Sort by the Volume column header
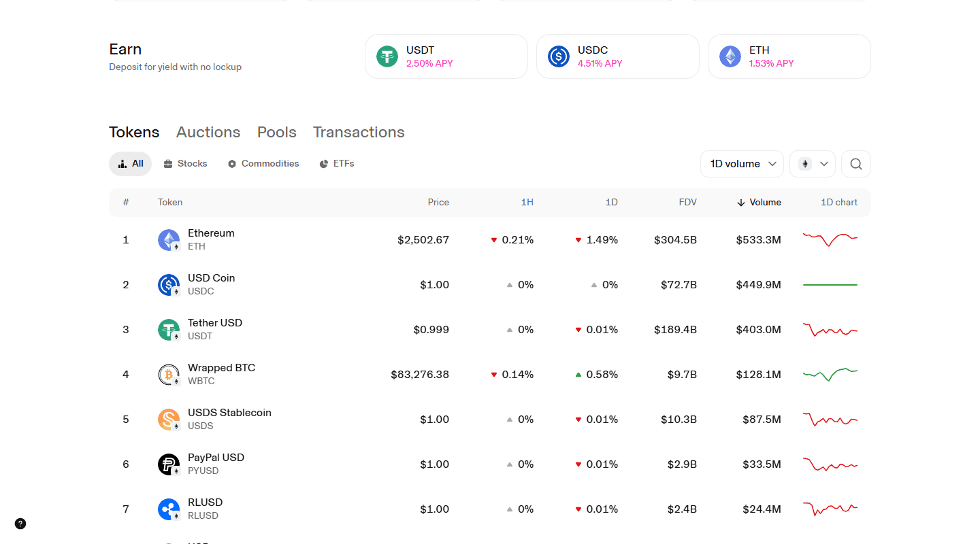The height and width of the screenshot is (544, 980). [759, 203]
